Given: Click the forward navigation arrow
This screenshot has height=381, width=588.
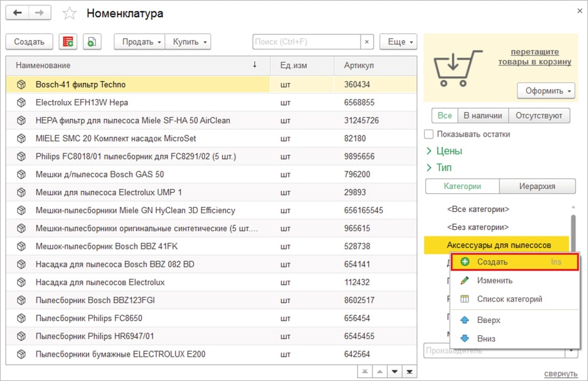Looking at the screenshot, I should (x=39, y=13).
